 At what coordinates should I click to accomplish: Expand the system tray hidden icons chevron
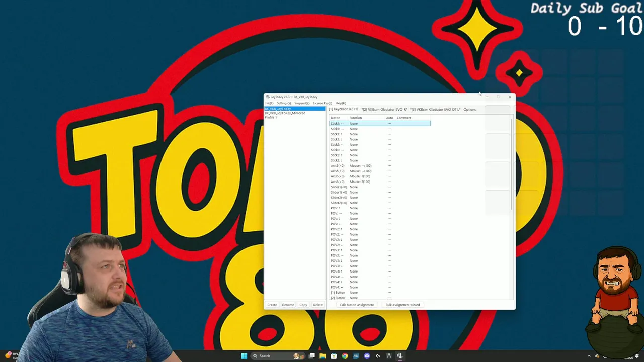click(x=589, y=356)
